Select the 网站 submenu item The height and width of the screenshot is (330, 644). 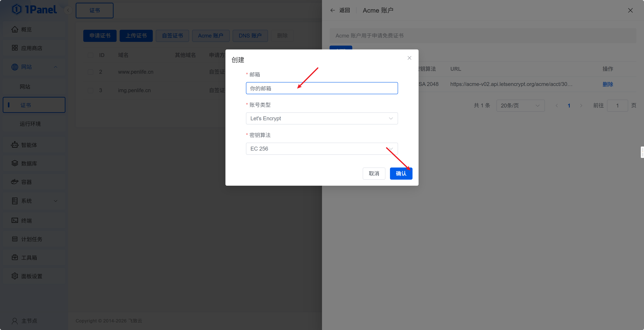(x=25, y=87)
